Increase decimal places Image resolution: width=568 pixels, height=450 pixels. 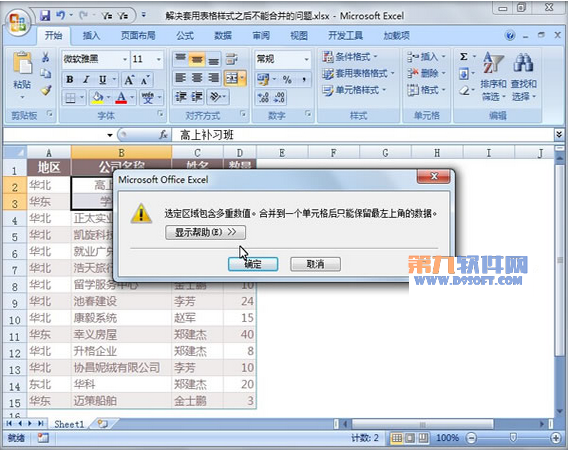[x=263, y=97]
